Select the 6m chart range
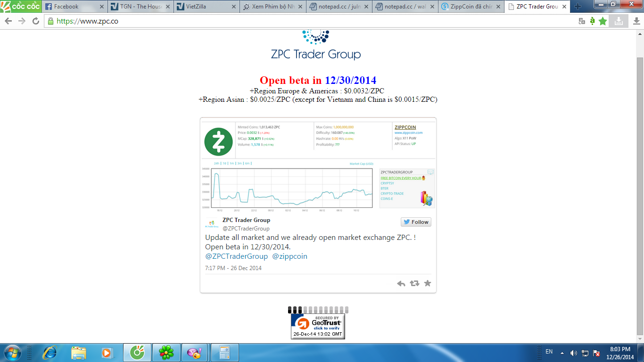The width and height of the screenshot is (644, 362). (x=247, y=163)
